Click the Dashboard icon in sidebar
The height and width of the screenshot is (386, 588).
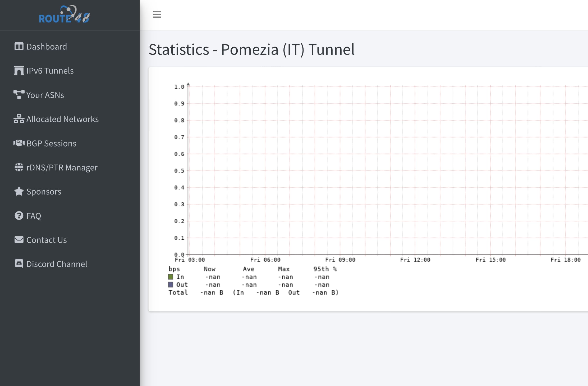(x=19, y=47)
